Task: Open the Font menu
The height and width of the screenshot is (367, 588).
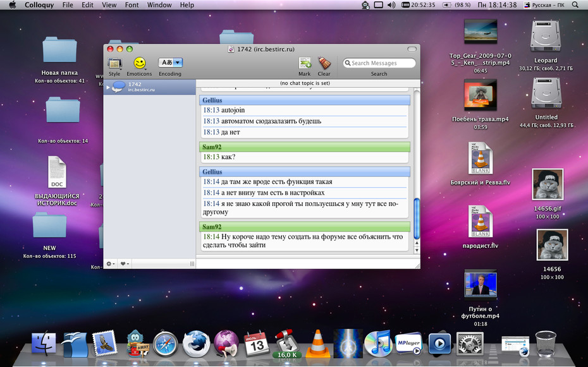Action: pyautogui.click(x=132, y=5)
